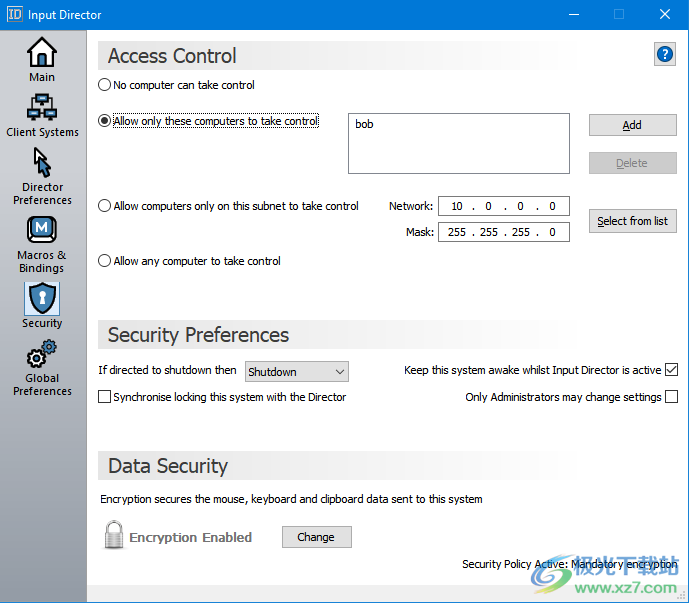This screenshot has width=690, height=604.
Task: Select bob in the allowed computers list
Action: 364,124
